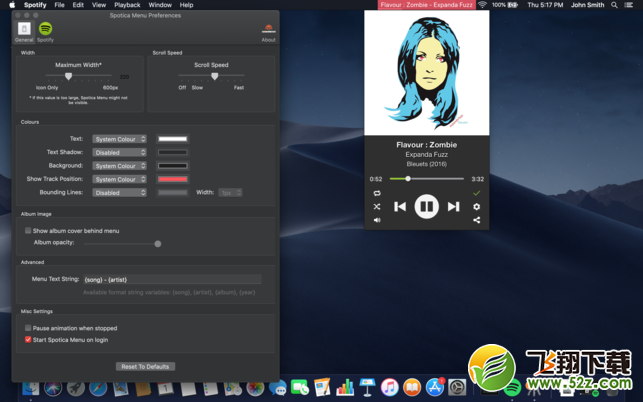Viewport: 643px width, 402px height.
Task: Pause the current song
Action: pyautogui.click(x=426, y=206)
